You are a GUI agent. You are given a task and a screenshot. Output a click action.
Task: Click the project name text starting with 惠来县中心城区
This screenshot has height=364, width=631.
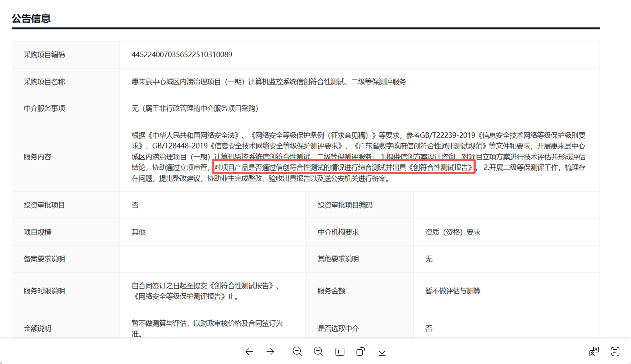(268, 82)
